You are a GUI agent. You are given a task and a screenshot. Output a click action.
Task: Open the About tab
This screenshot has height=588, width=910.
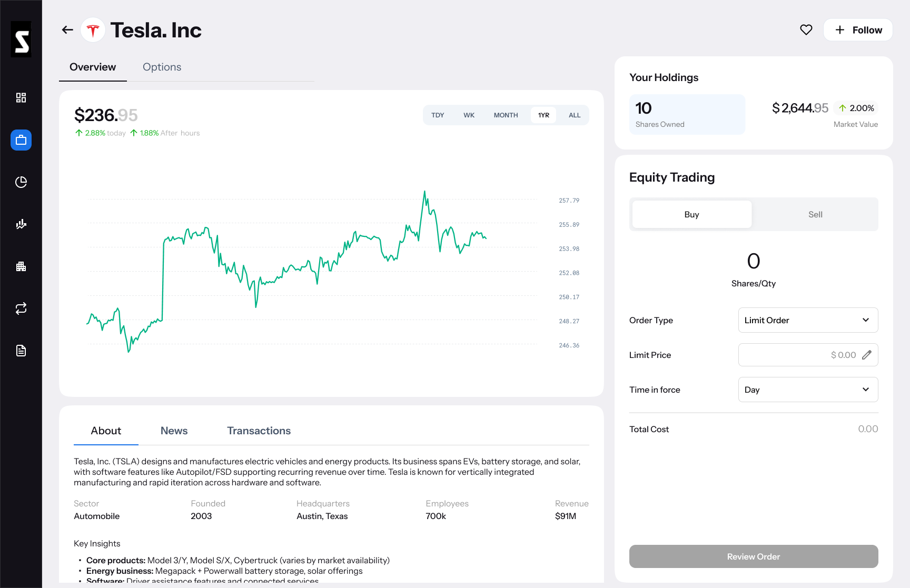coord(106,431)
